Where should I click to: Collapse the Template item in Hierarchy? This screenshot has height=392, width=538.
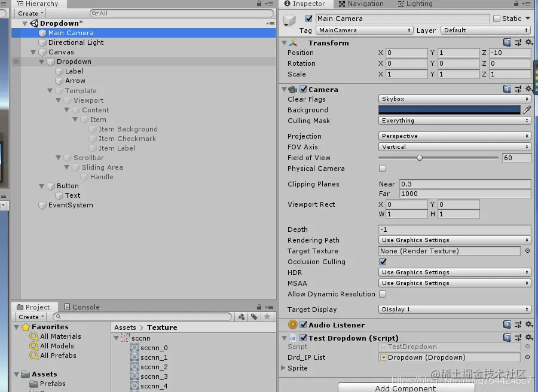[x=49, y=90]
